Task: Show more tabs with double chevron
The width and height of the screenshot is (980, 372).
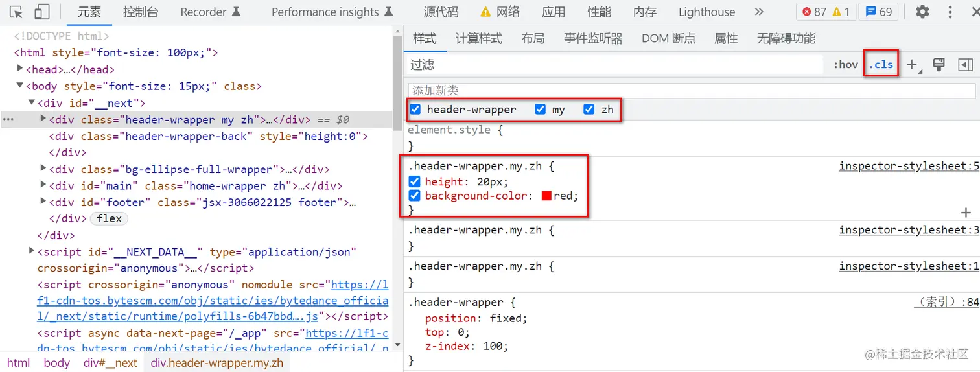Action: click(x=759, y=12)
